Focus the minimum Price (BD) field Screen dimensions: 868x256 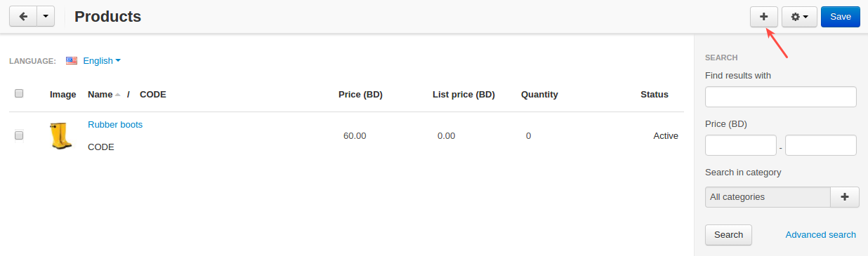741,145
